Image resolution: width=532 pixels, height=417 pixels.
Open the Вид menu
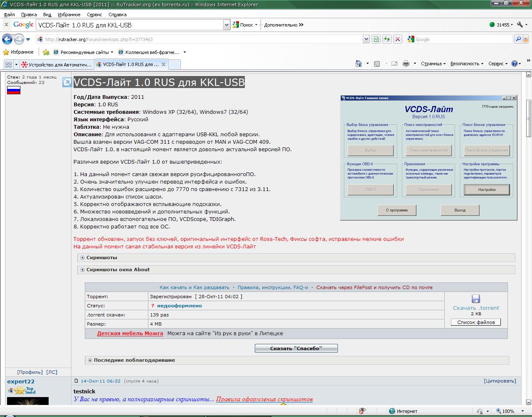[x=47, y=14]
